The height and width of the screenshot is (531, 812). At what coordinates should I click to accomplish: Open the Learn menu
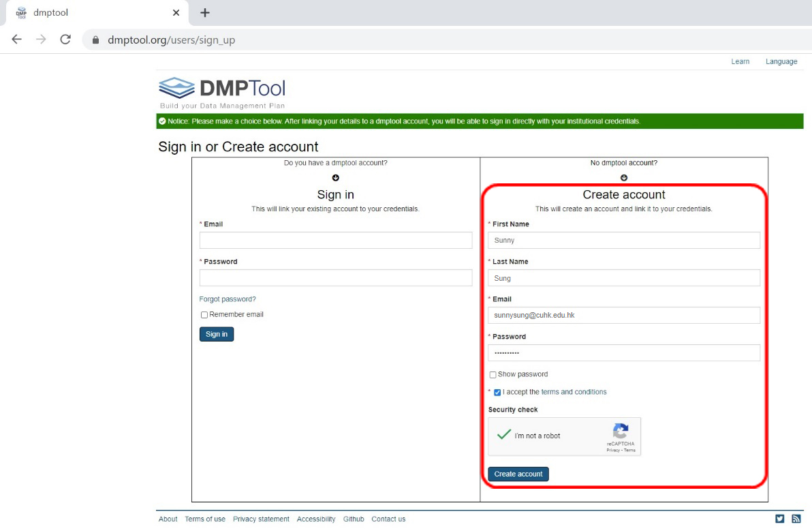coord(740,61)
